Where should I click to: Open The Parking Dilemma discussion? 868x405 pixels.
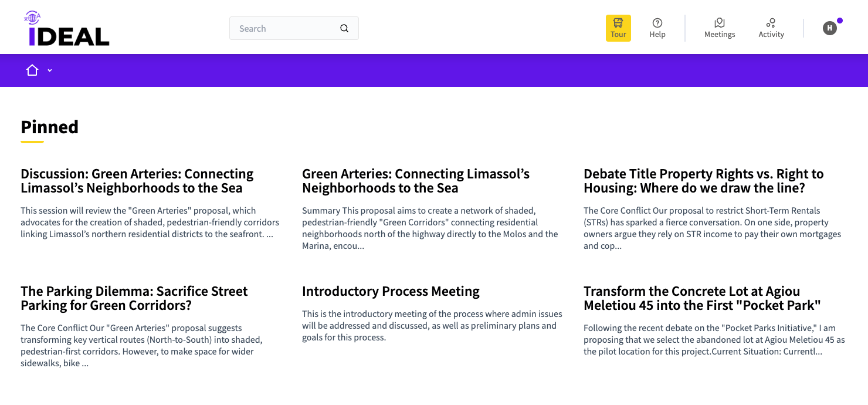pyautogui.click(x=134, y=298)
